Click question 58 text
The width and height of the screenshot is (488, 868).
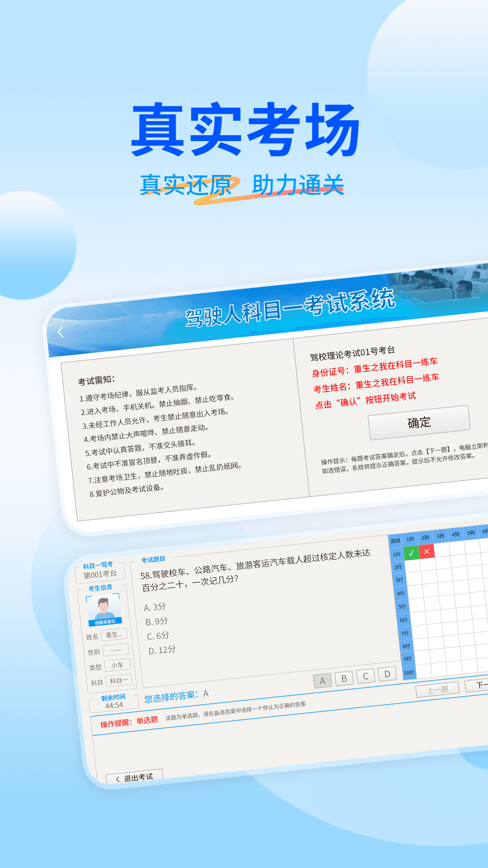[x=256, y=570]
